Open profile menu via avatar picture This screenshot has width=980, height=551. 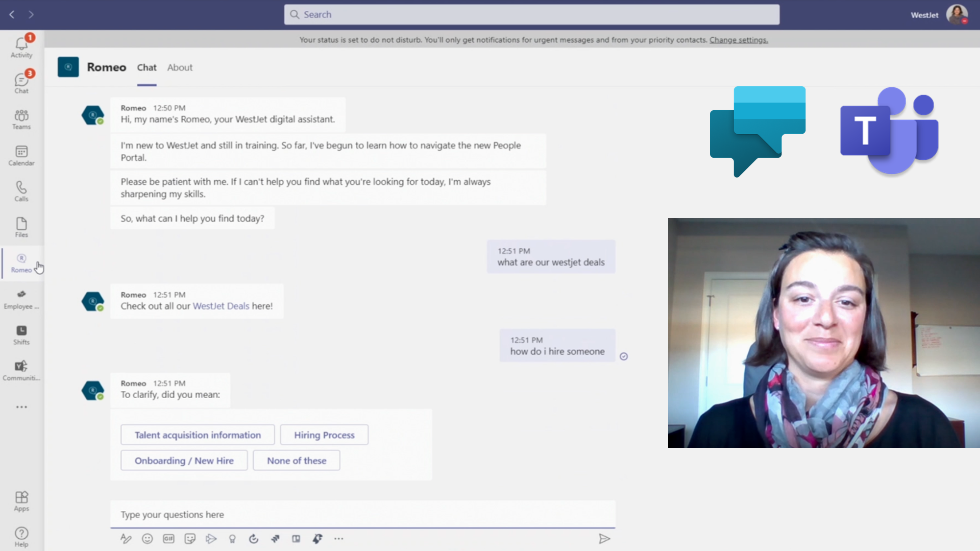tap(956, 15)
